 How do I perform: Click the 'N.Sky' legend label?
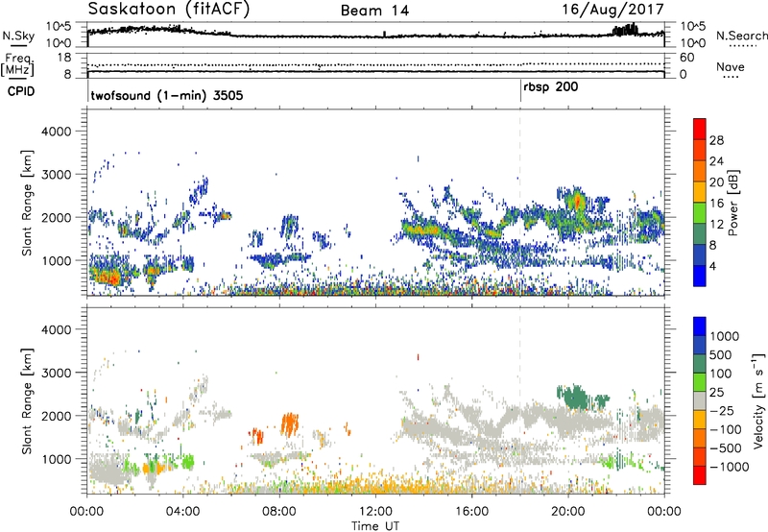tap(18, 36)
